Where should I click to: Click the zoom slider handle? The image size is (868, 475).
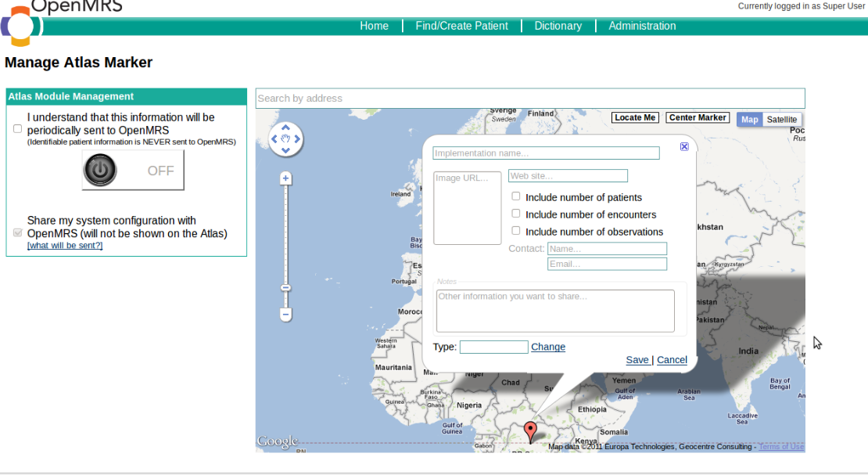[x=285, y=288]
